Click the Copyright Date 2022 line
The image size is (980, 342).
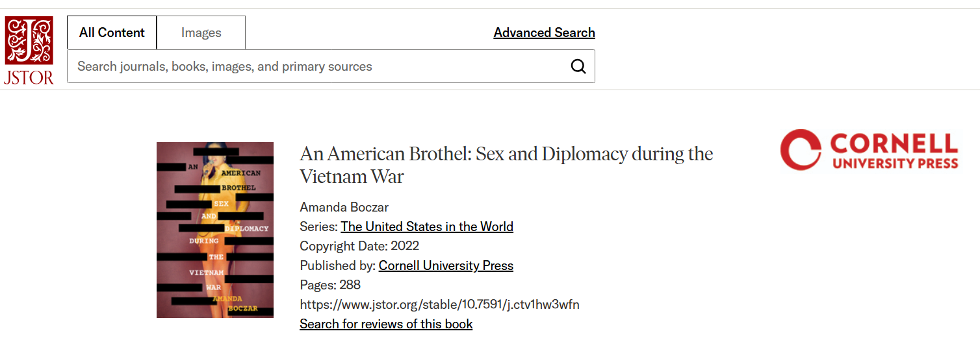[x=359, y=246]
